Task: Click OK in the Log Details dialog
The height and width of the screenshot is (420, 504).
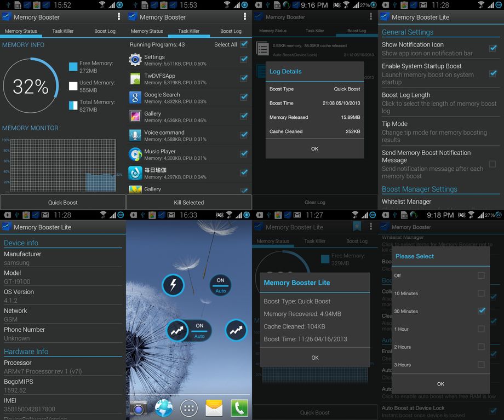Action: (x=314, y=149)
